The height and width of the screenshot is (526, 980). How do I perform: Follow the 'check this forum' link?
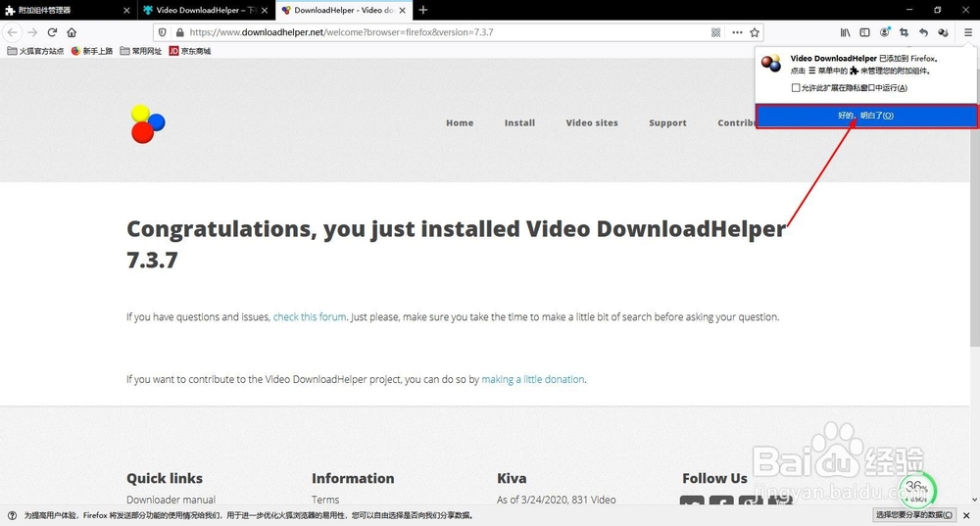click(310, 316)
